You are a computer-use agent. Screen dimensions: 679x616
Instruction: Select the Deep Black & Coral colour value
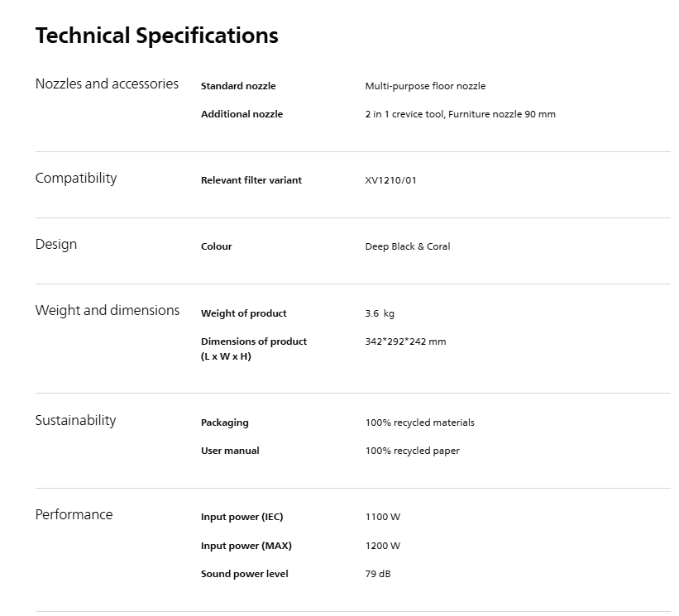coord(408,246)
